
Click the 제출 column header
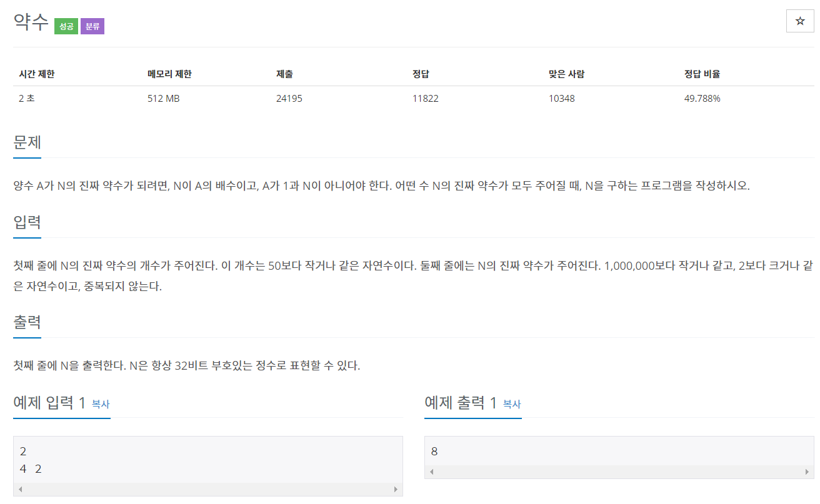pos(284,74)
